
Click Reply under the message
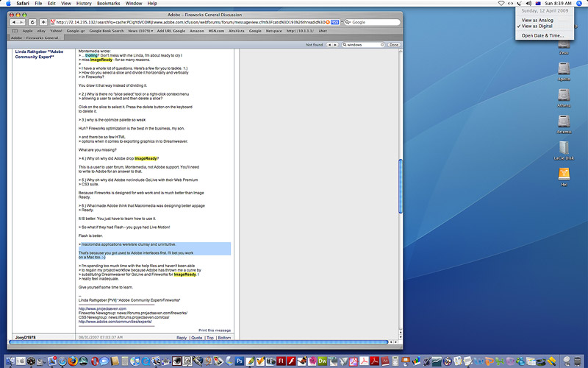pyautogui.click(x=182, y=338)
